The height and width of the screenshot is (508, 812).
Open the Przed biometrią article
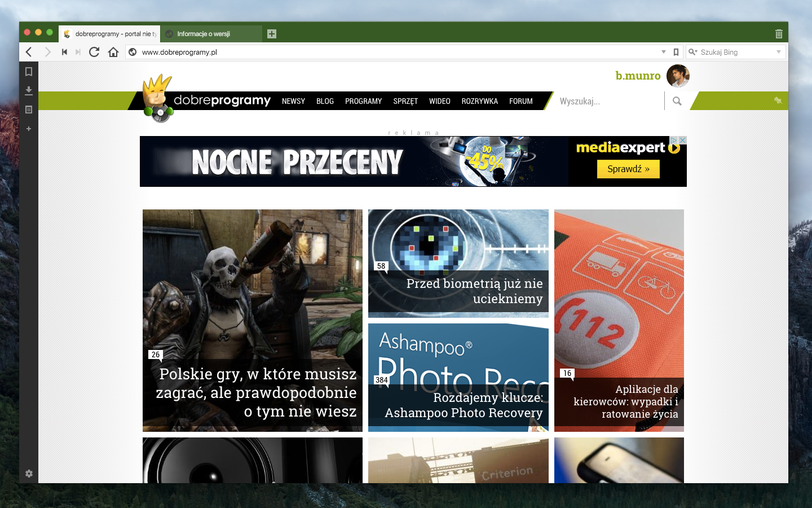click(458, 264)
